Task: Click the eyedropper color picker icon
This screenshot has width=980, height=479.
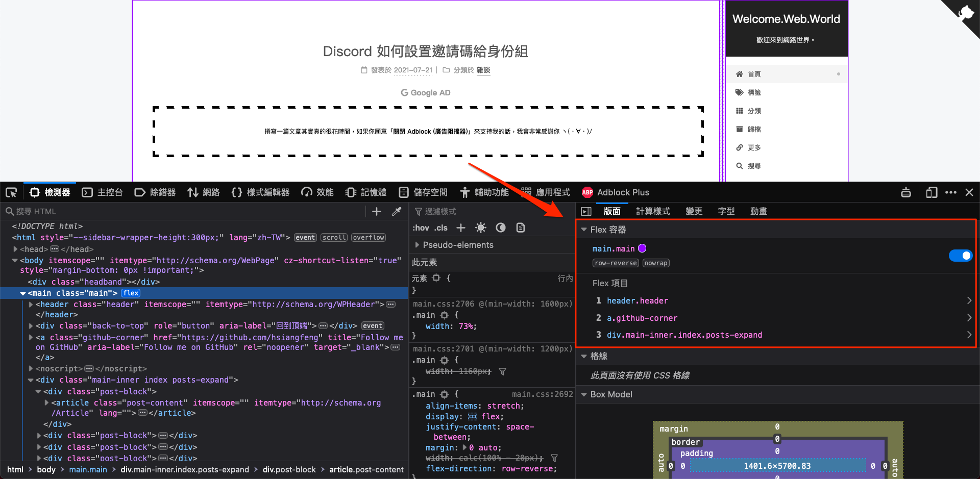Action: pyautogui.click(x=396, y=211)
